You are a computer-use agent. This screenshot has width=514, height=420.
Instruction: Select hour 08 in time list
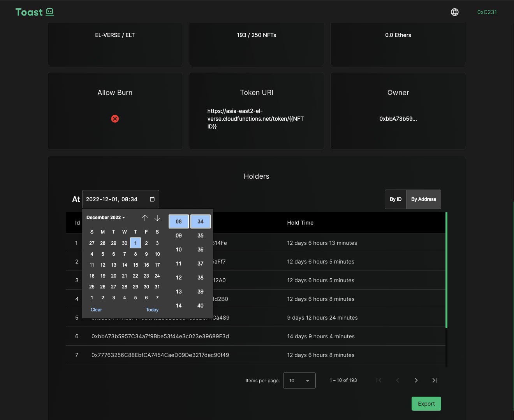click(x=179, y=221)
